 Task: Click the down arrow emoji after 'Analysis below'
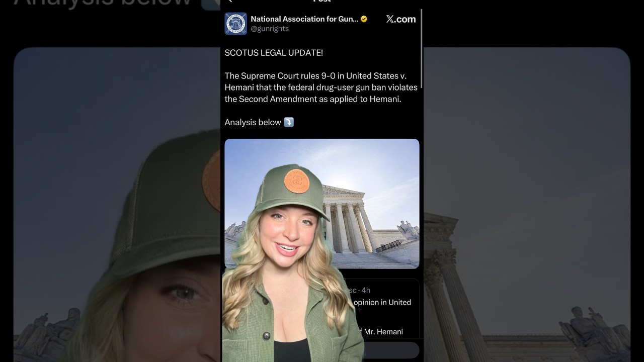289,122
